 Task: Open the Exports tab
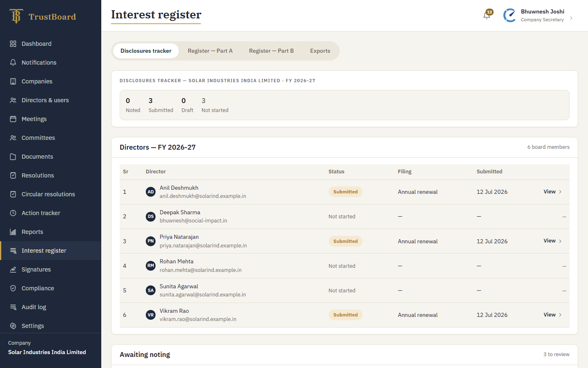tap(320, 51)
